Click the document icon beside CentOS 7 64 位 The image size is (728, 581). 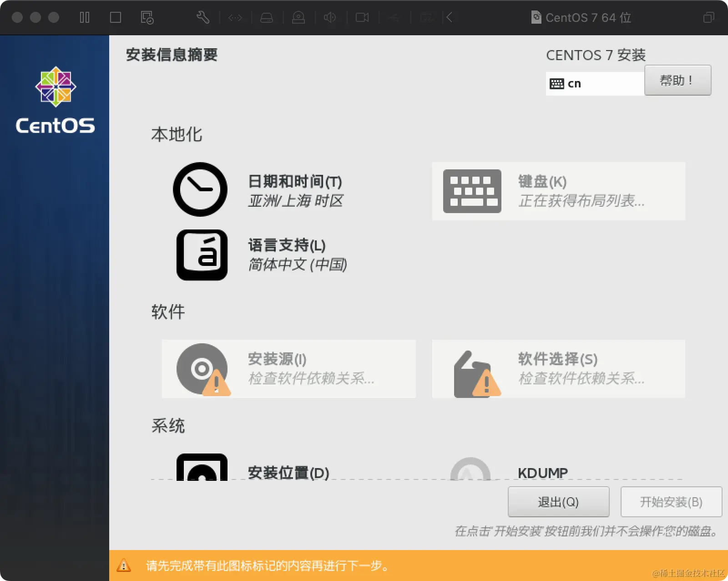pyautogui.click(x=536, y=17)
